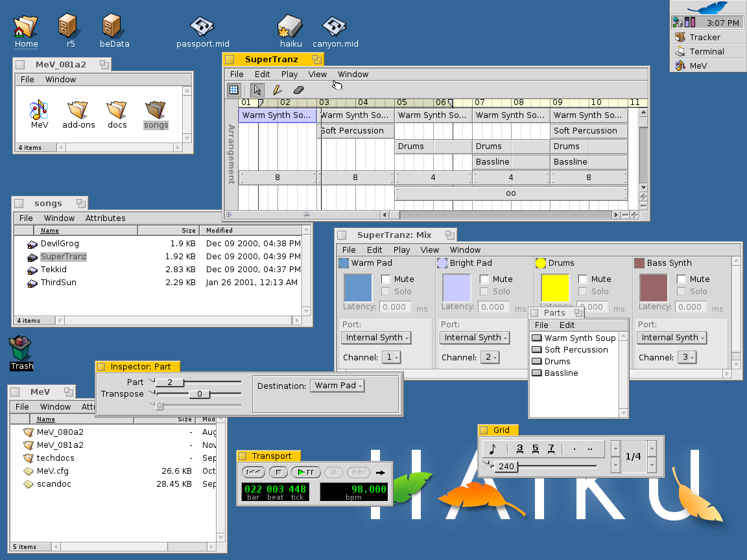Click the black arrow icon in Transport
747x560 pixels.
click(x=380, y=472)
